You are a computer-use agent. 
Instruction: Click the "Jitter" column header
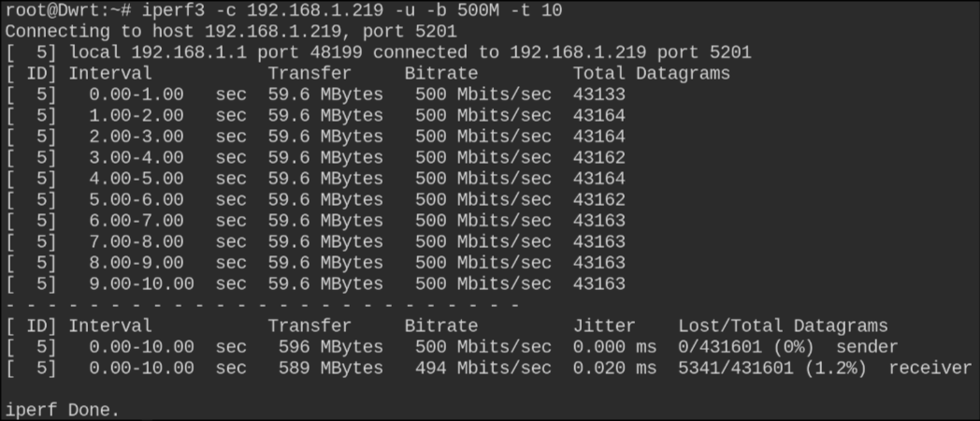pyautogui.click(x=604, y=326)
